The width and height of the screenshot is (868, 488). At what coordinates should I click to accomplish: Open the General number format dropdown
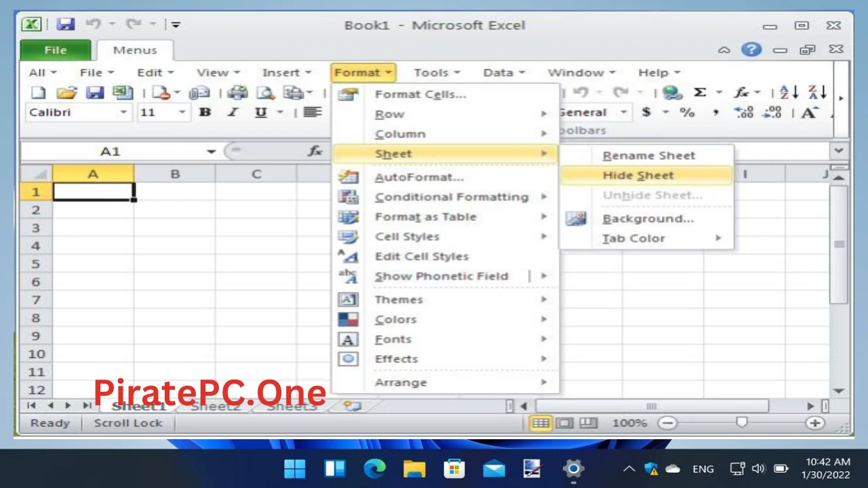click(x=624, y=113)
